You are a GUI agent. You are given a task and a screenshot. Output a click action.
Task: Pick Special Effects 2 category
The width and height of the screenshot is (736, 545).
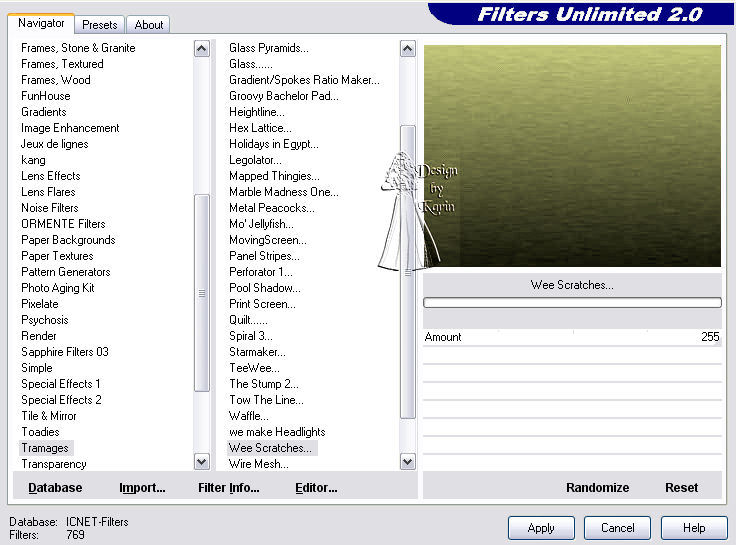[x=61, y=400]
